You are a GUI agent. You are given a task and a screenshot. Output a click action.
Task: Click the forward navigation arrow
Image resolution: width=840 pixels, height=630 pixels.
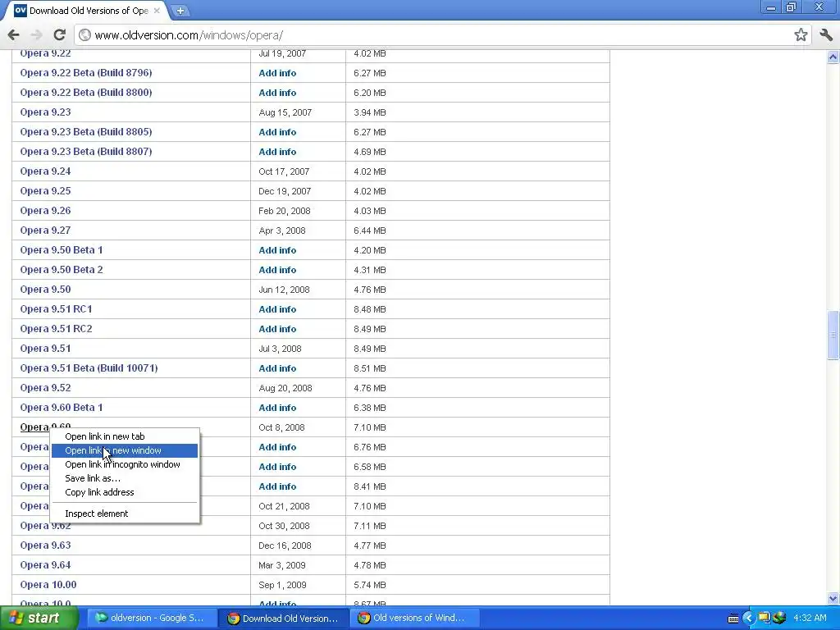(x=36, y=34)
